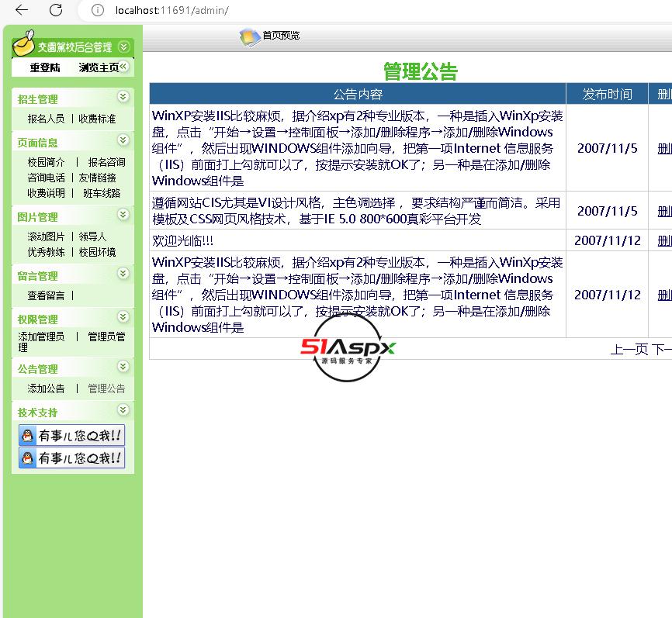Open 报名咨询 page
This screenshot has width=672, height=618.
pyautogui.click(x=107, y=162)
